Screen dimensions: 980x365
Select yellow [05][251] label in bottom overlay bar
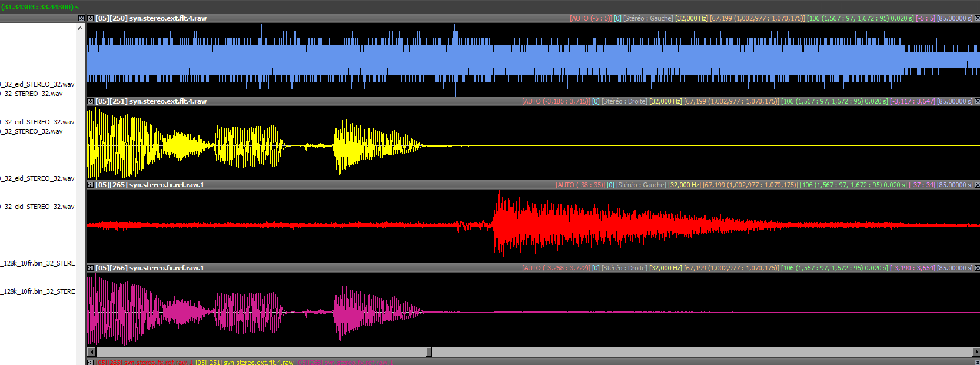click(x=244, y=362)
